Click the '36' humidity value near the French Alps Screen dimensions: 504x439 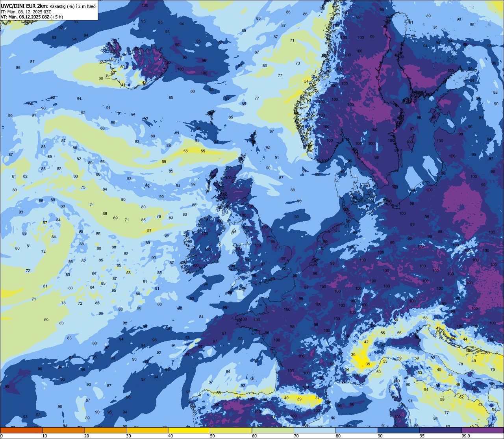pos(353,355)
